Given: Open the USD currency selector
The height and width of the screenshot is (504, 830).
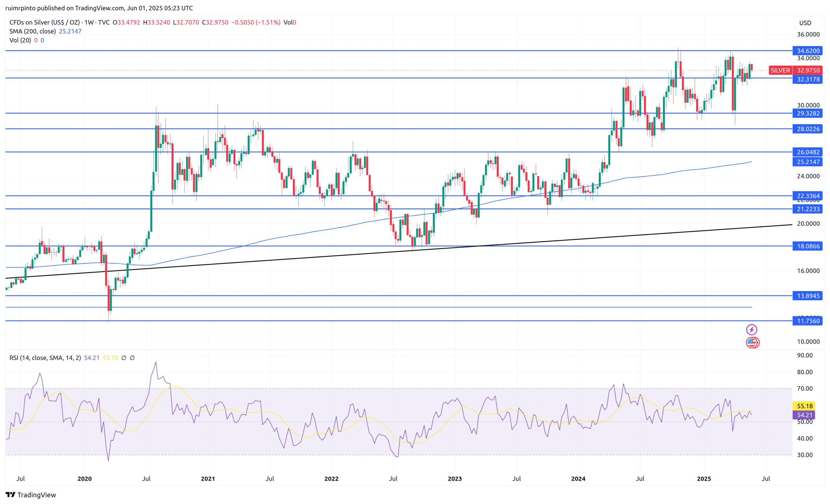Looking at the screenshot, I should coord(805,23).
